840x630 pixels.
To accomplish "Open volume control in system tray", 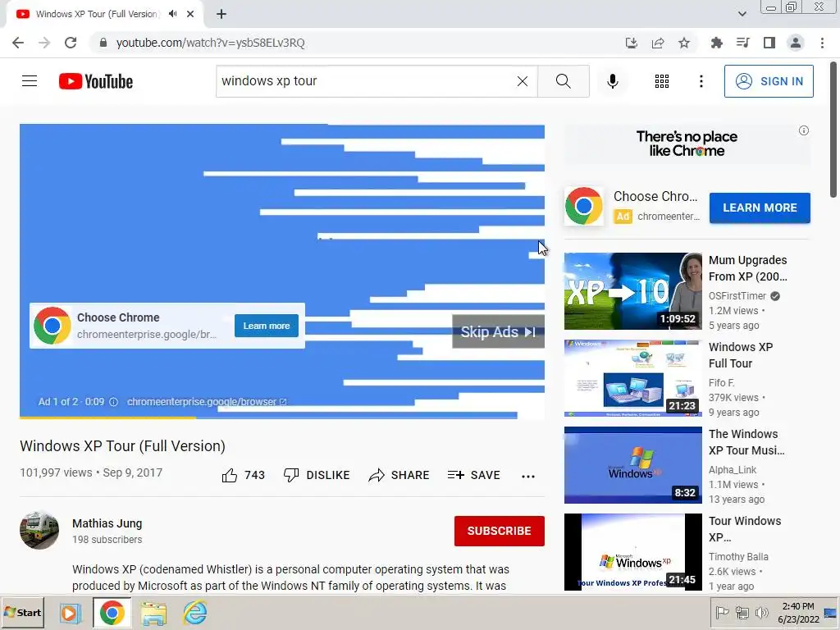I will 761,612.
